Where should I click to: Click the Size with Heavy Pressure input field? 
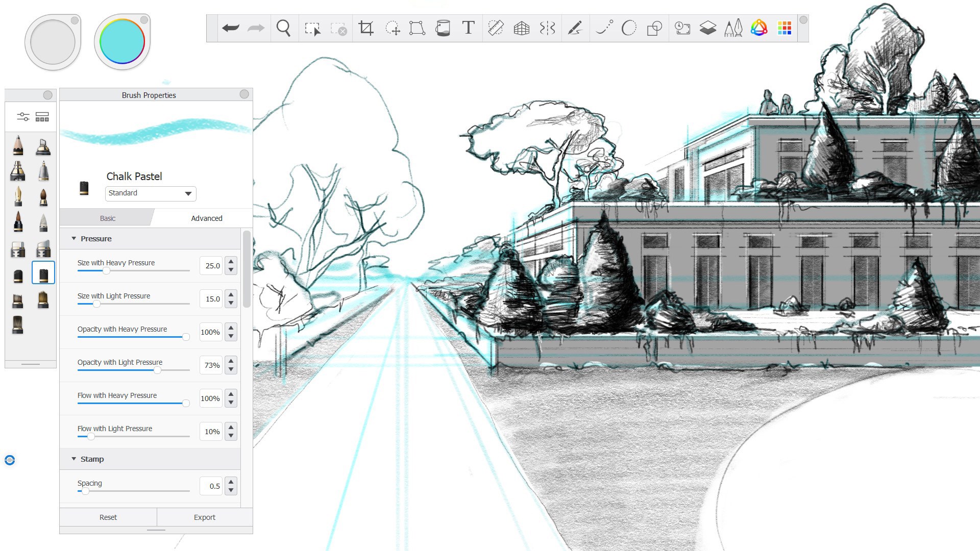pyautogui.click(x=213, y=265)
